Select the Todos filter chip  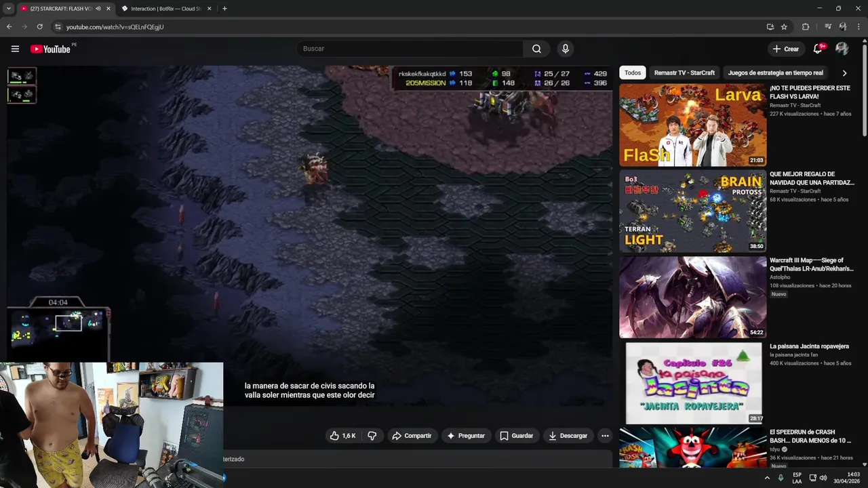pyautogui.click(x=633, y=73)
